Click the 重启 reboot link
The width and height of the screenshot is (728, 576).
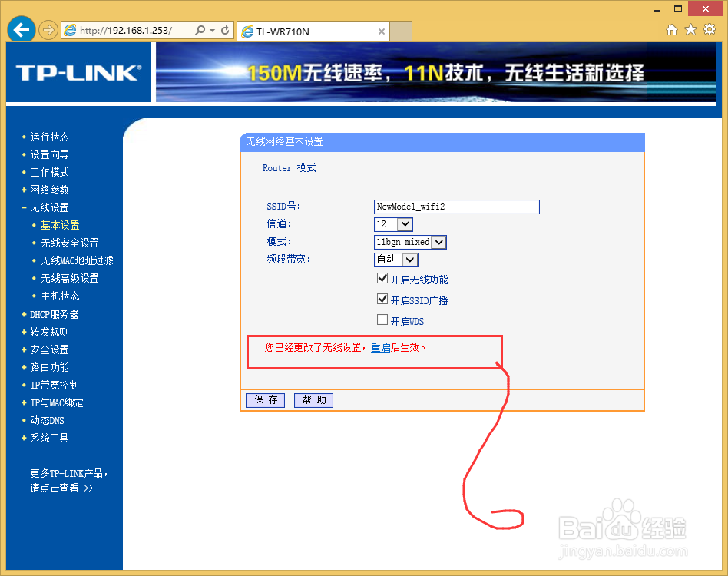pos(381,347)
